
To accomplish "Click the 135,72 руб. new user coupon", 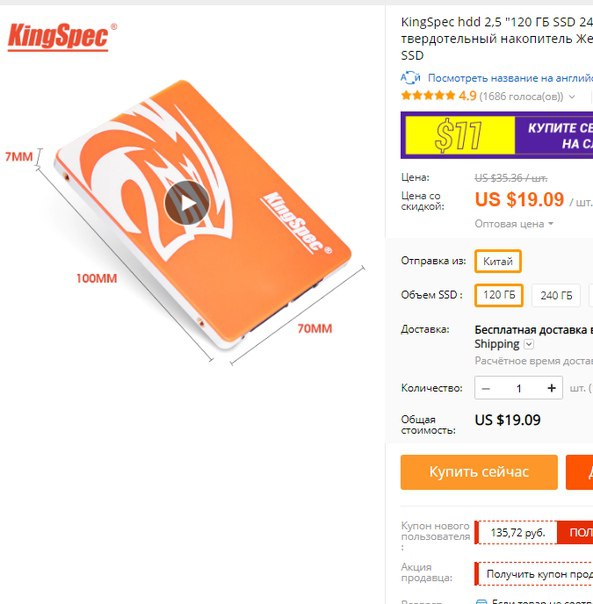I will tap(518, 533).
